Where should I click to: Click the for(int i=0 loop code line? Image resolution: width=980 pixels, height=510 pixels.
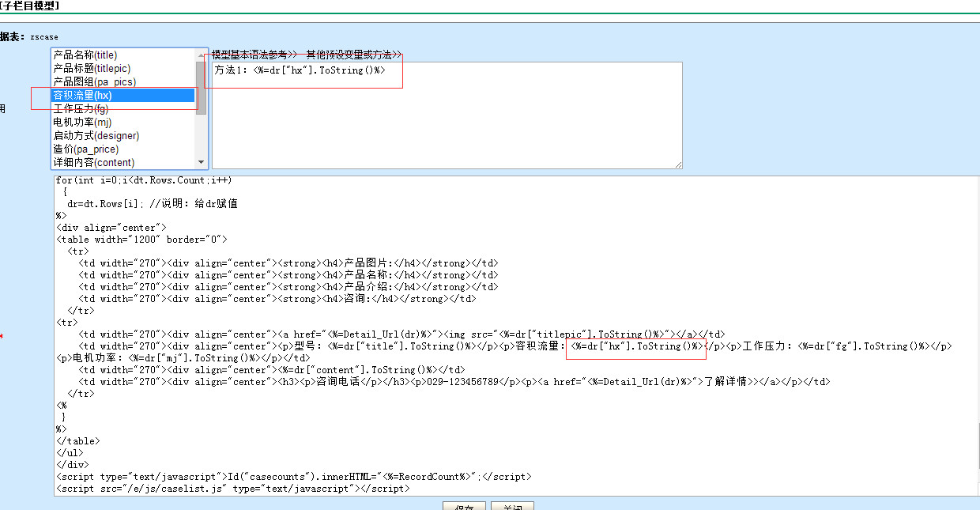[x=144, y=180]
